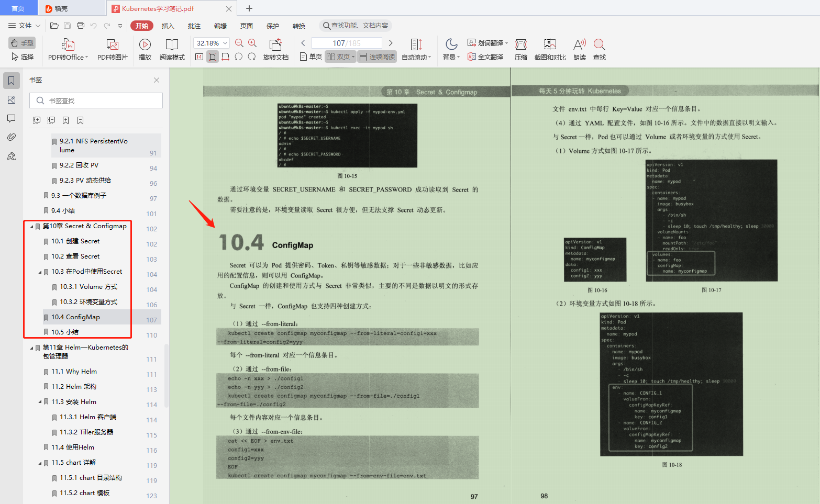Open comments panel in sidebar

12,118
